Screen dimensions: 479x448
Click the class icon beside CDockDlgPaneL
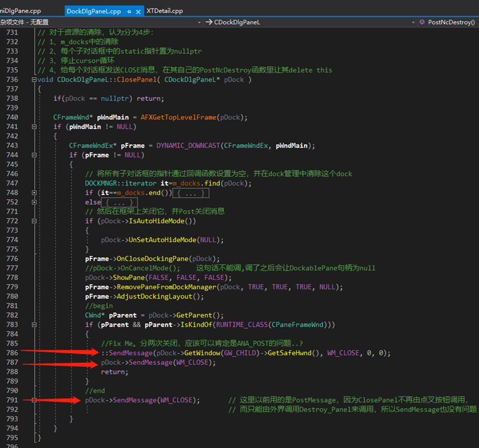pyautogui.click(x=209, y=22)
